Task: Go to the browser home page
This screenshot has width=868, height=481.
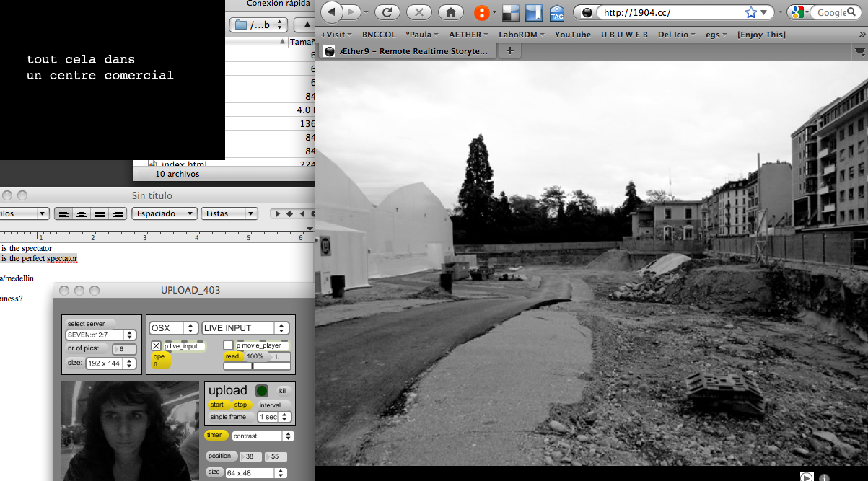Action: coord(450,12)
